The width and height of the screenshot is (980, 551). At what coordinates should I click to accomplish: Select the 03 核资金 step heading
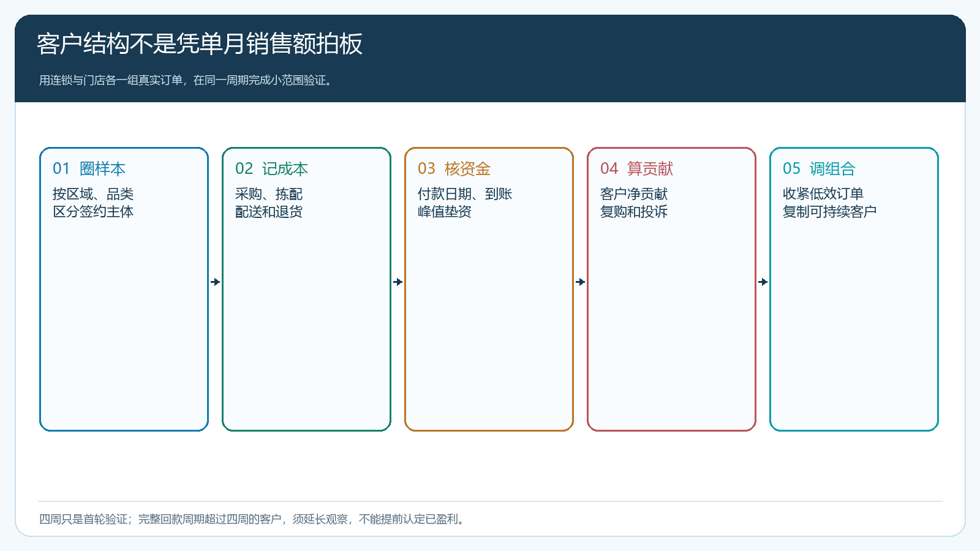click(454, 168)
